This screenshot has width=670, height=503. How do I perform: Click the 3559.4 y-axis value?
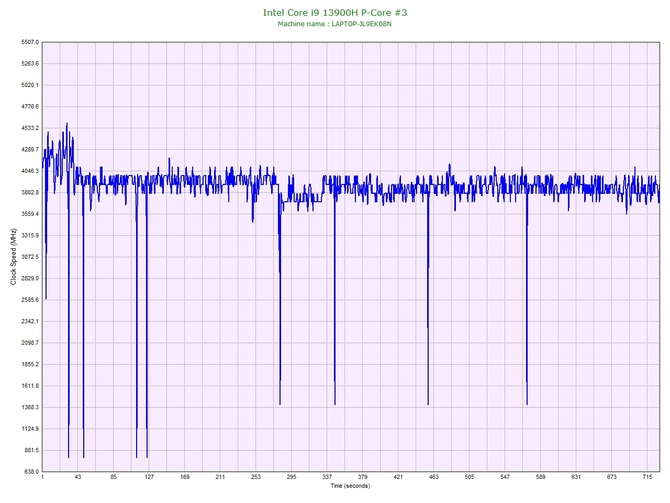coord(30,214)
